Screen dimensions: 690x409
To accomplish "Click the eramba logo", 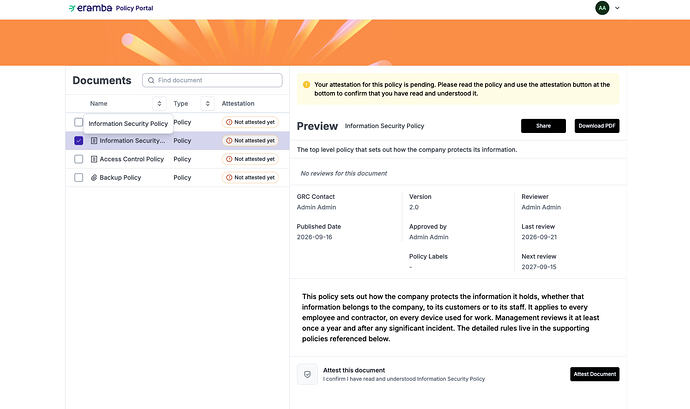I will click(x=90, y=8).
